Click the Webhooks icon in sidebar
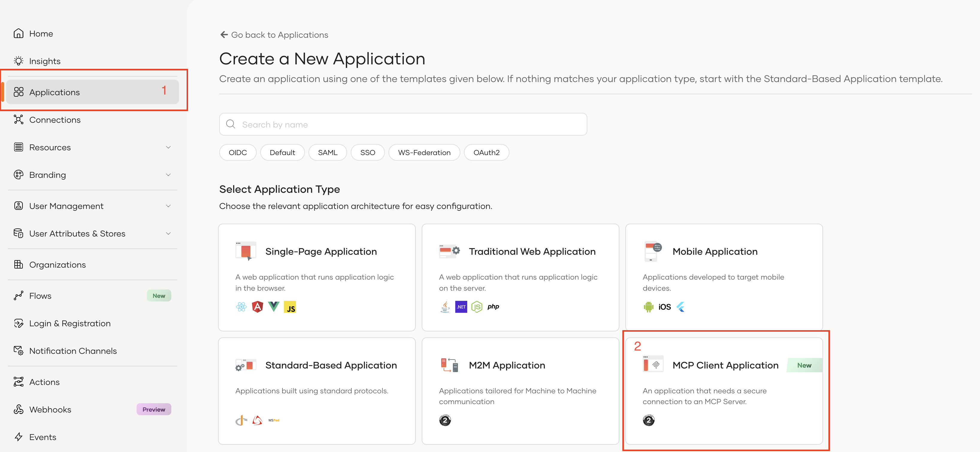980x452 pixels. (19, 409)
